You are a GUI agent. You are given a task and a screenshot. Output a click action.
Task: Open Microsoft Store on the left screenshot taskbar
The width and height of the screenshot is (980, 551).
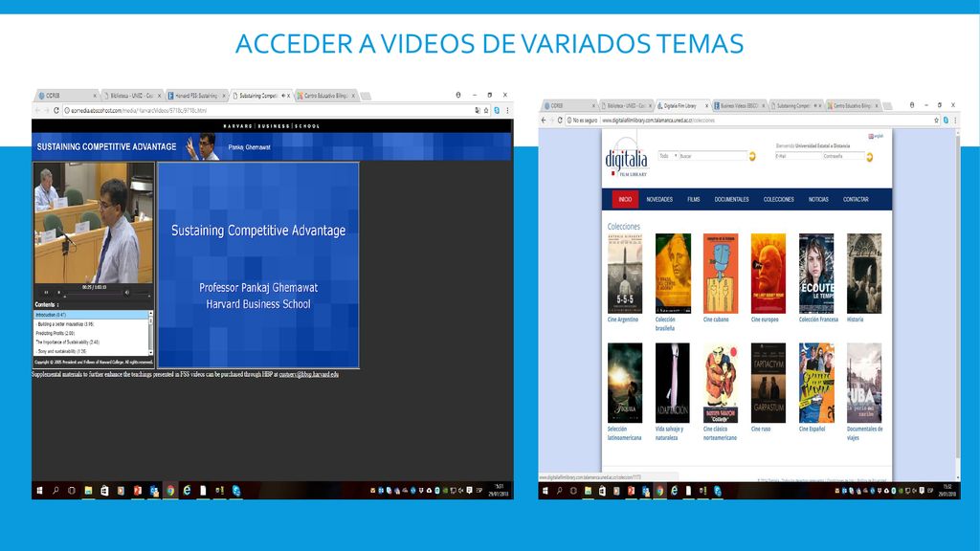pyautogui.click(x=104, y=491)
